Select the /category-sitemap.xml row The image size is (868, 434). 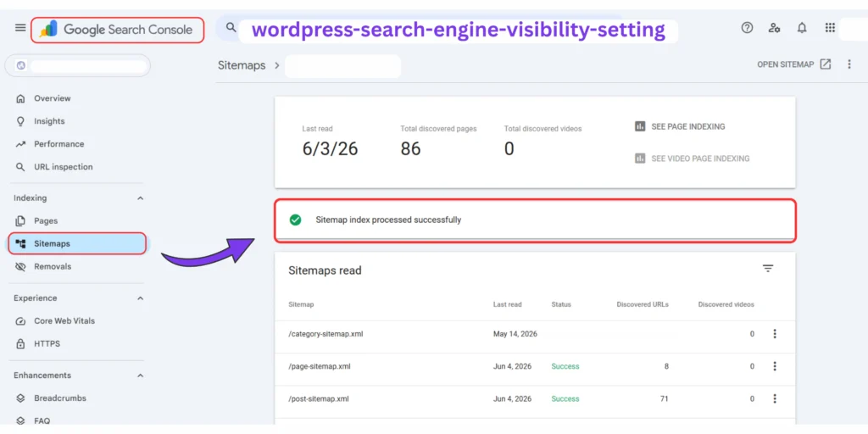pos(535,334)
